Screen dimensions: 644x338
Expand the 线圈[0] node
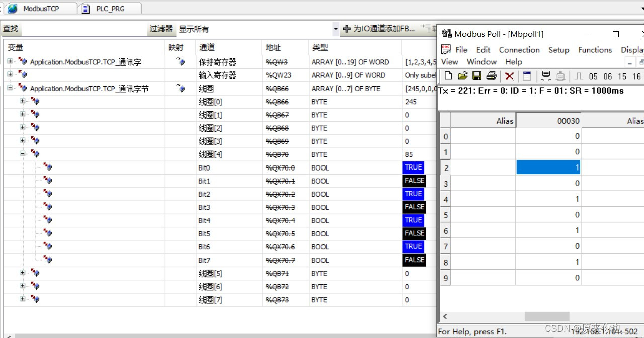pos(23,101)
